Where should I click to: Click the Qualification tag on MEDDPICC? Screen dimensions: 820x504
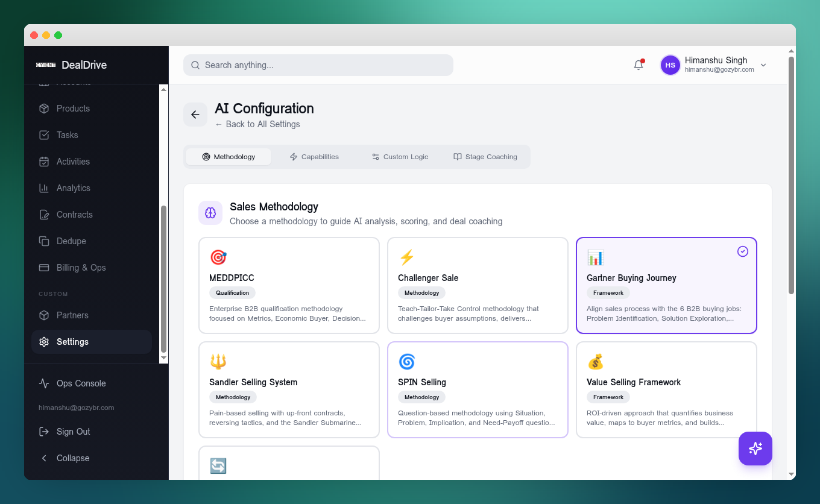(233, 293)
